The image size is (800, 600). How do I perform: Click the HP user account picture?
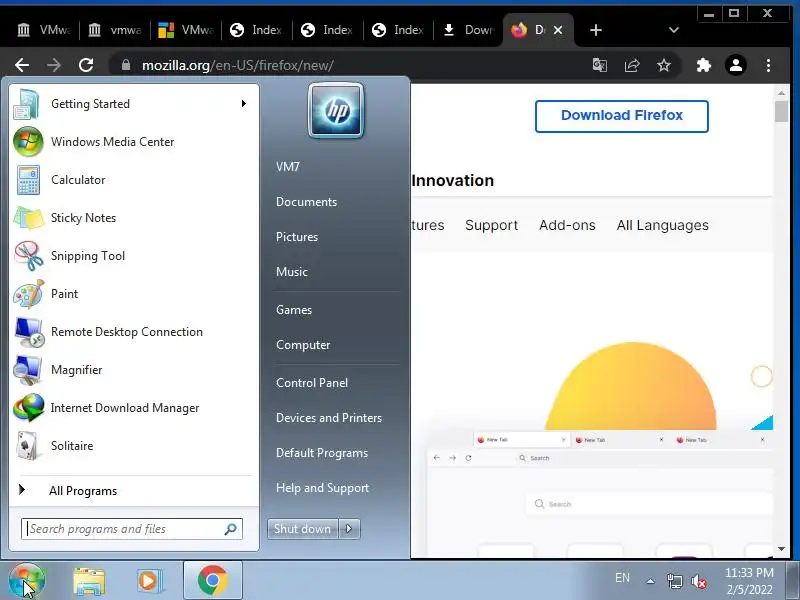336,111
